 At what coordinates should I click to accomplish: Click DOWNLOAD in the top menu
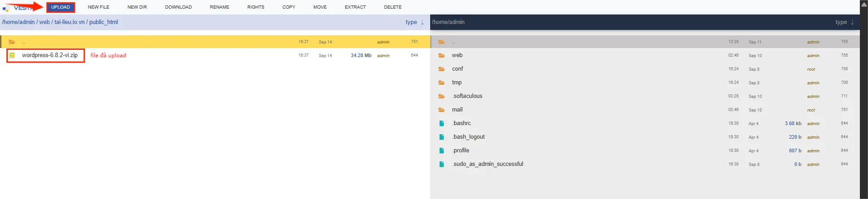(x=178, y=7)
